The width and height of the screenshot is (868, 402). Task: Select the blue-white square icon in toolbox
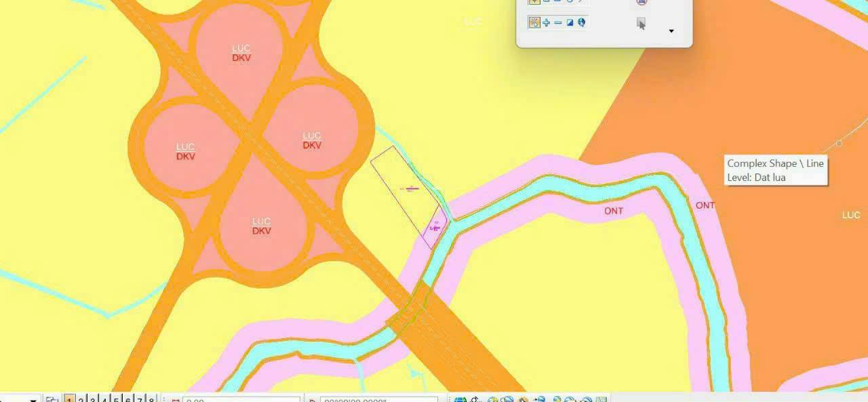(570, 22)
